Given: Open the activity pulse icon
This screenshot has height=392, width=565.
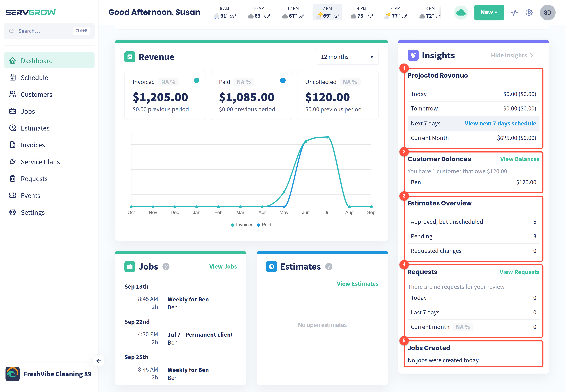Looking at the screenshot, I should (x=514, y=13).
